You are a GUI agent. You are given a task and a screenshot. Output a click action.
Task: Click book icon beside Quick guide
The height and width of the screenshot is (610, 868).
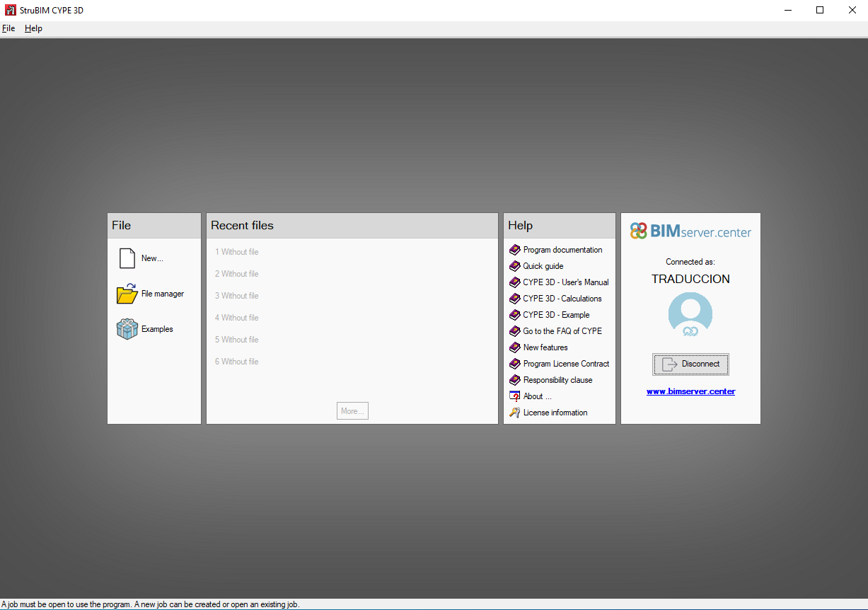coord(514,266)
